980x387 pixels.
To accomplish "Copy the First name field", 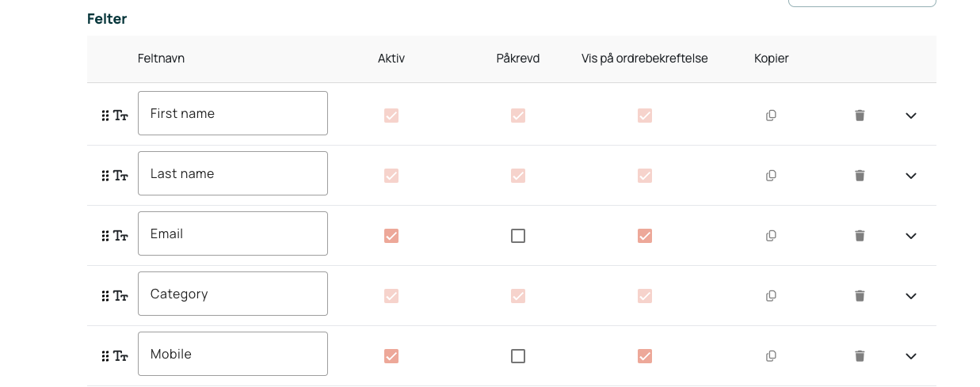I will [x=771, y=116].
